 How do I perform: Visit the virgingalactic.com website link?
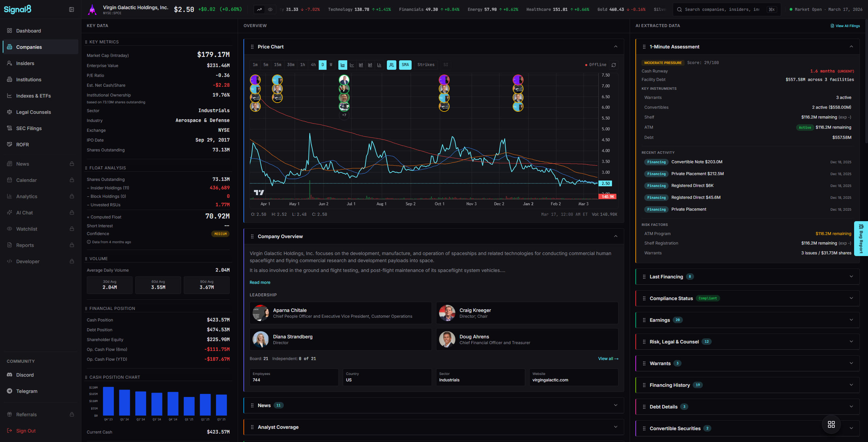click(550, 380)
